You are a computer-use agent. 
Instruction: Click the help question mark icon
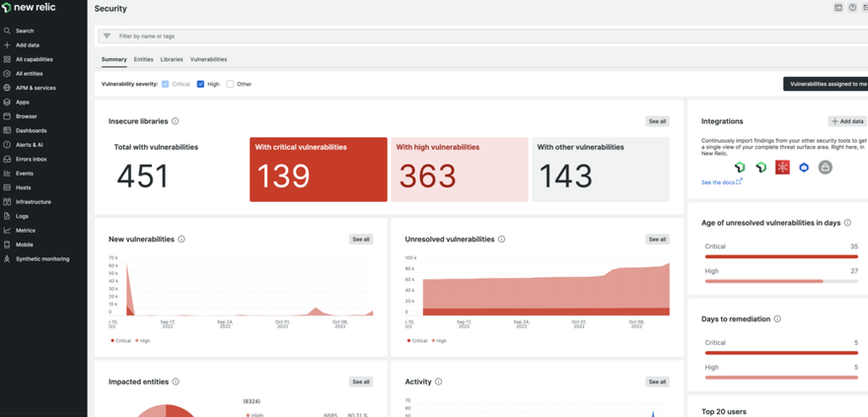click(852, 8)
